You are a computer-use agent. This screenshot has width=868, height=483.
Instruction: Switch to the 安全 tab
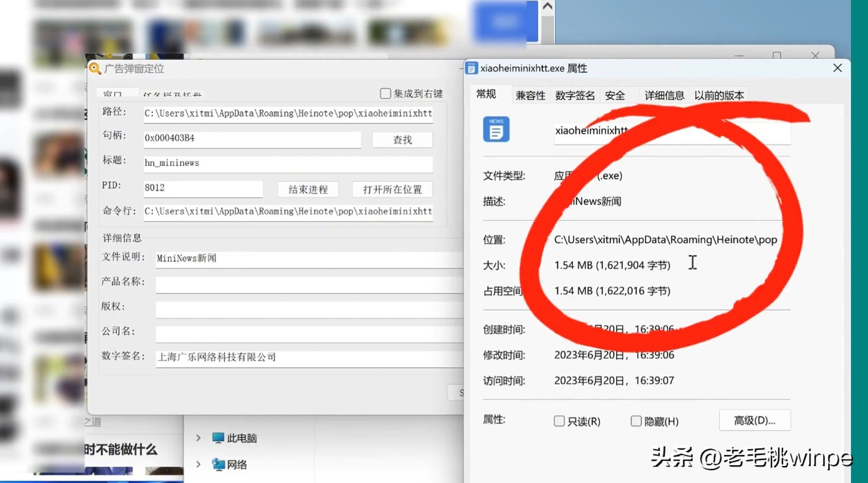pyautogui.click(x=615, y=96)
